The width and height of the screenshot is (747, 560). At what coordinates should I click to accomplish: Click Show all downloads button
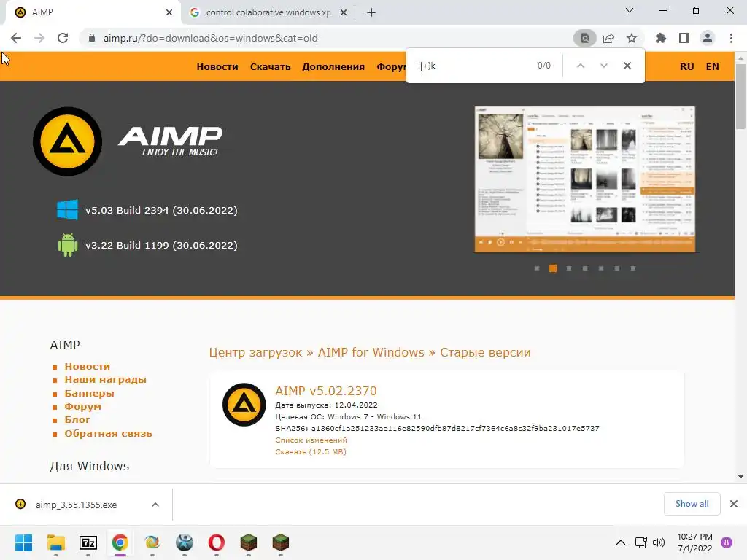pos(692,504)
